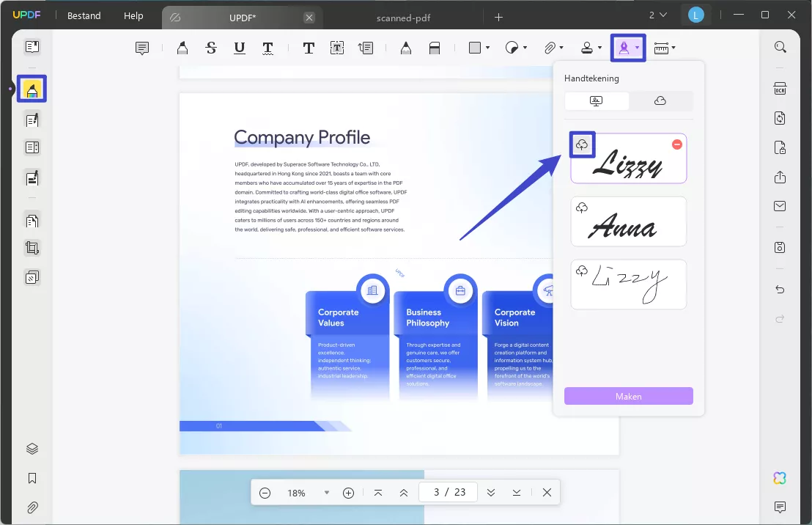Open the Edit PDF mode in sidebar
This screenshot has width=812, height=525.
pos(32,120)
